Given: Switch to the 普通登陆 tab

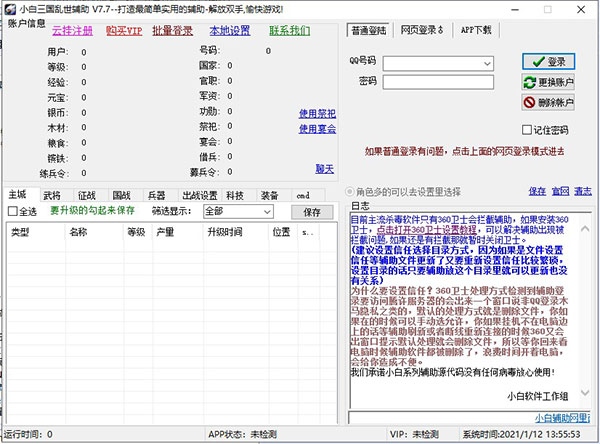Looking at the screenshot, I should [x=368, y=30].
